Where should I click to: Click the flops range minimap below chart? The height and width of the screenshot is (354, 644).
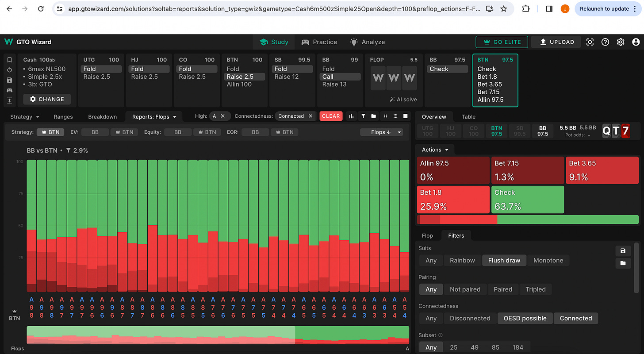coord(218,335)
